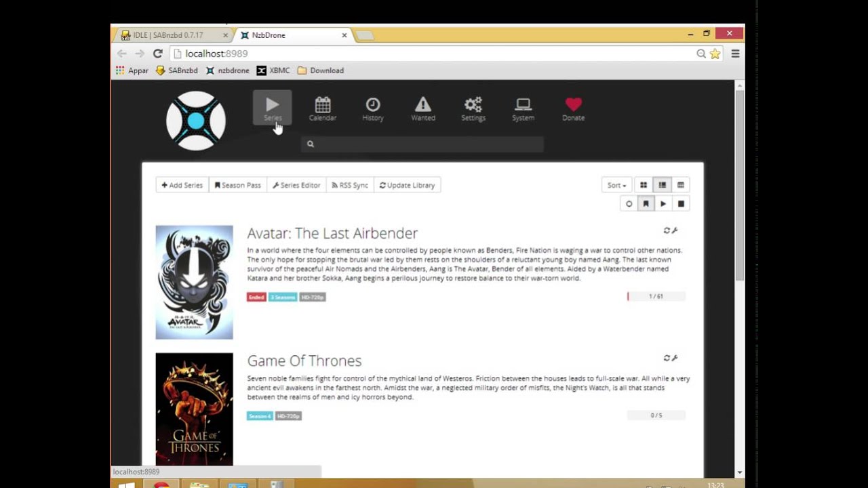Click the Season 4 label on Game Of Thrones
Screen dimensions: 868x488
pyautogui.click(x=260, y=416)
